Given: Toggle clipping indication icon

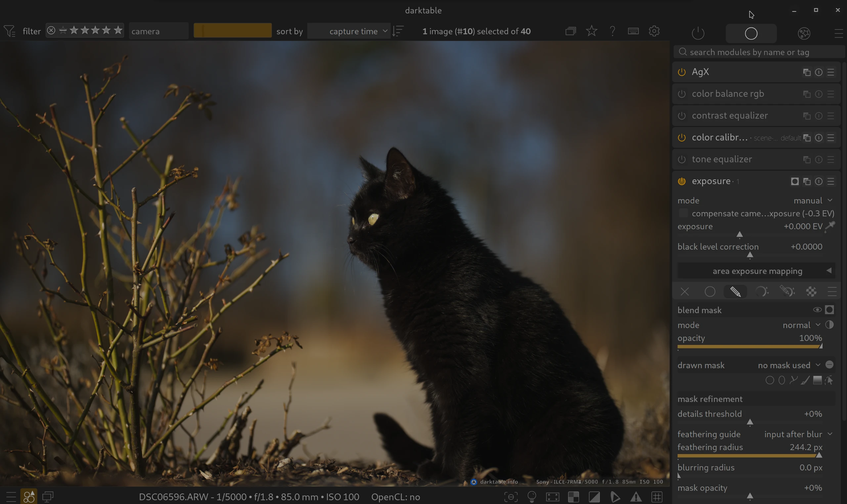Looking at the screenshot, I should tap(594, 497).
